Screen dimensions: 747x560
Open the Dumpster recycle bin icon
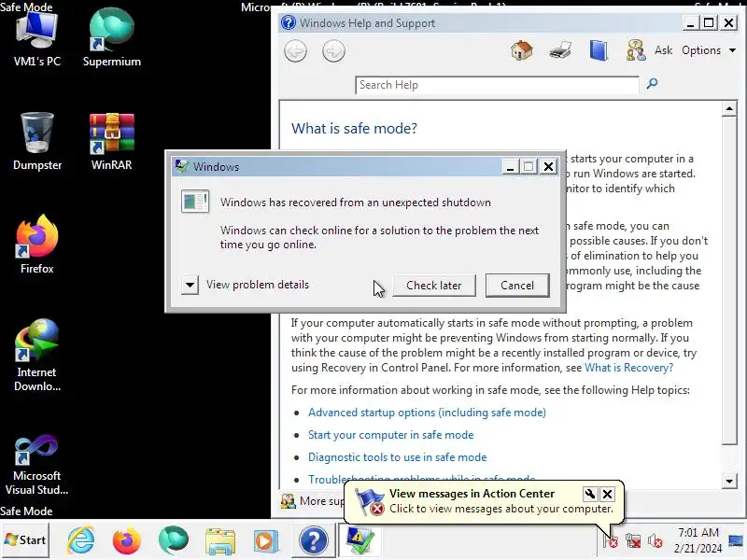pyautogui.click(x=37, y=142)
